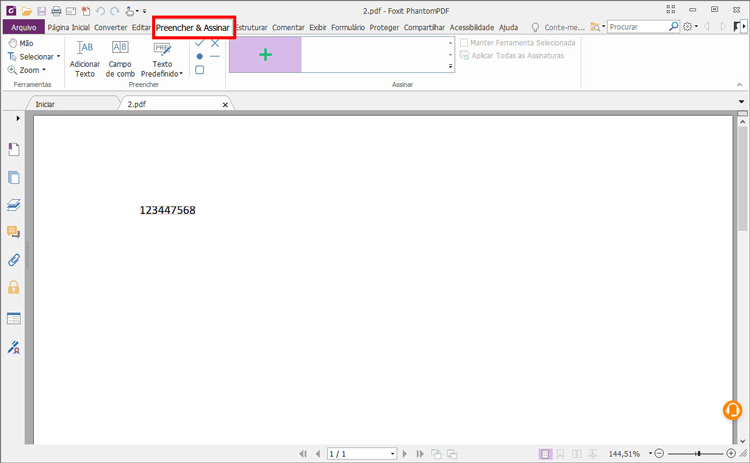This screenshot has height=463, width=750.
Task: Open the Arquivo menu
Action: click(23, 27)
